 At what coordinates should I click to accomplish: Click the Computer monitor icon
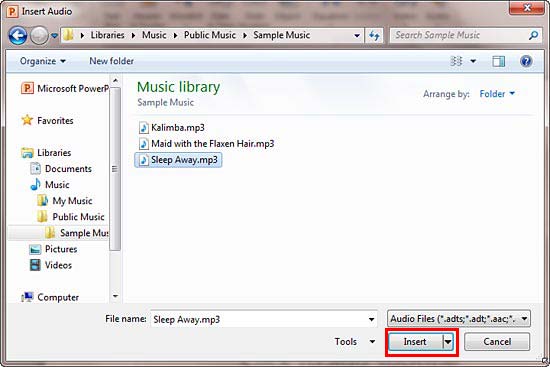(27, 298)
